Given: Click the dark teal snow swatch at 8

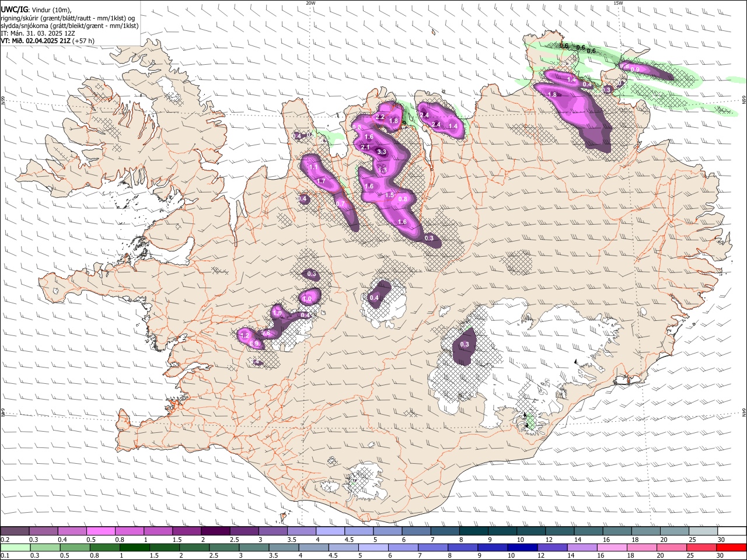Looking at the screenshot, I should [474, 531].
